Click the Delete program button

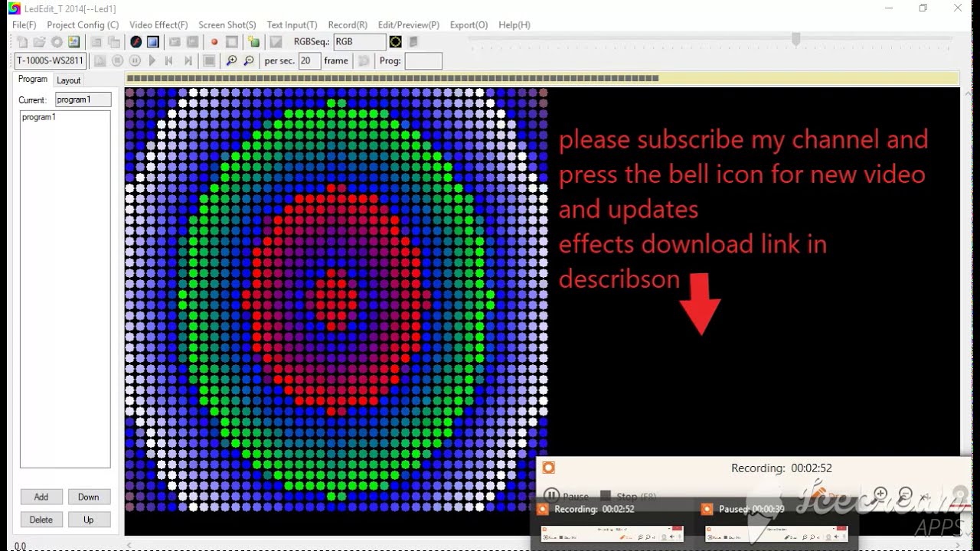(41, 520)
